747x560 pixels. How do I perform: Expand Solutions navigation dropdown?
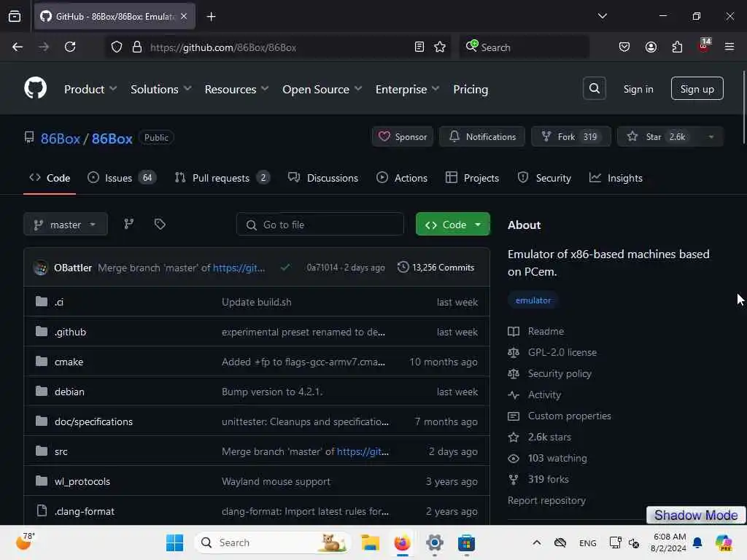(x=161, y=89)
